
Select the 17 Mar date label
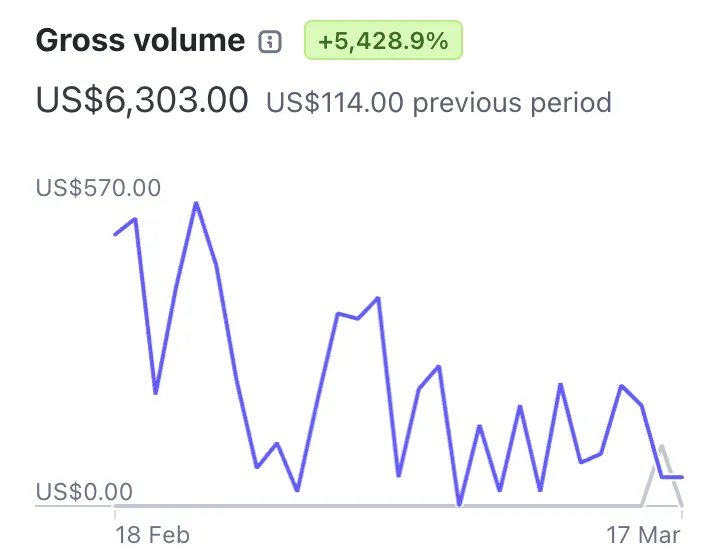pyautogui.click(x=643, y=534)
